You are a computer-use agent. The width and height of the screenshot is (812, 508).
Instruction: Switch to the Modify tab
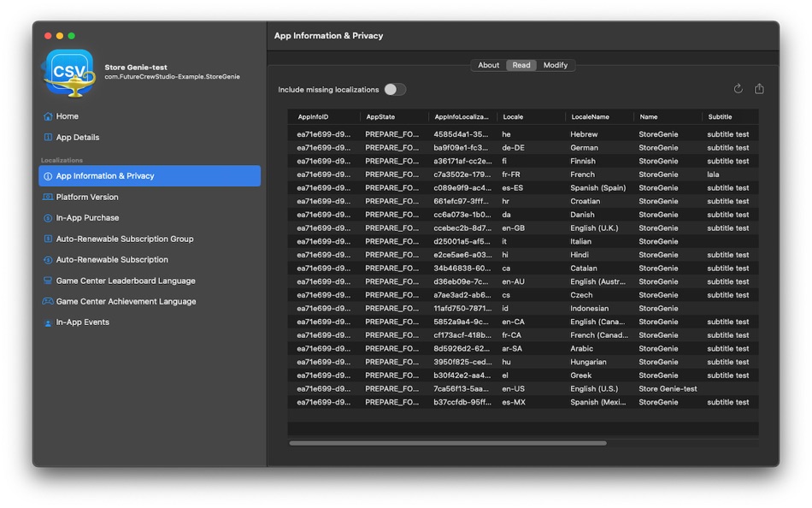point(556,64)
